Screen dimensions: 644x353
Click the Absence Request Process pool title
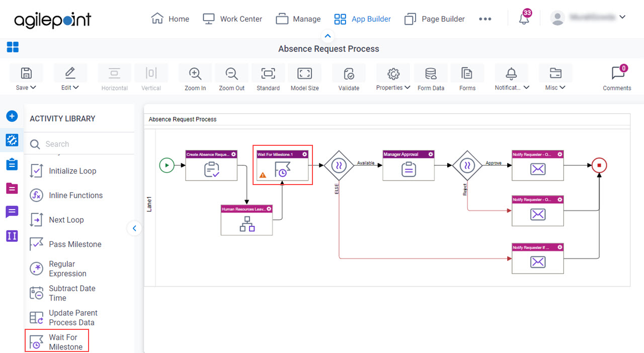point(183,119)
